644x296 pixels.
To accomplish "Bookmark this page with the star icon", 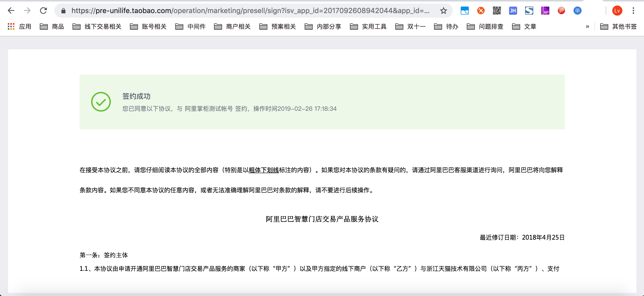I will tap(443, 11).
